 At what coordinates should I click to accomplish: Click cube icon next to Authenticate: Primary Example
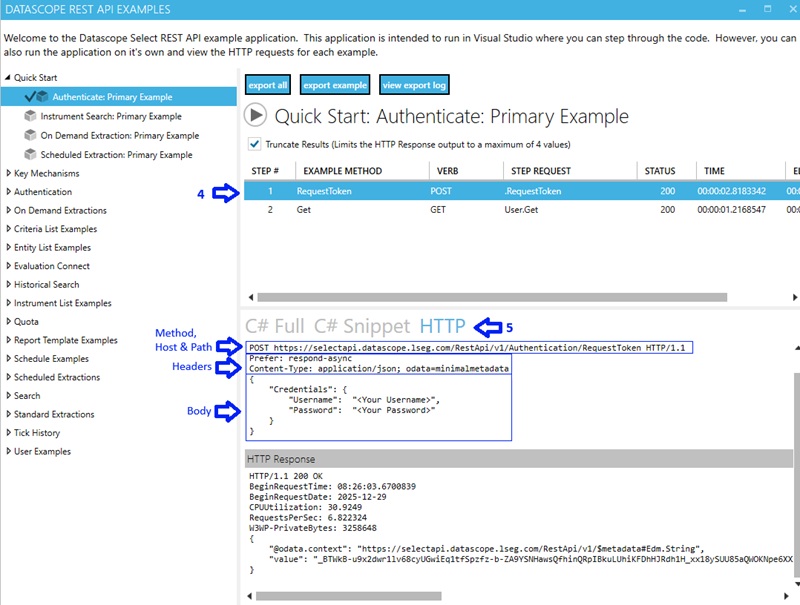pyautogui.click(x=44, y=97)
